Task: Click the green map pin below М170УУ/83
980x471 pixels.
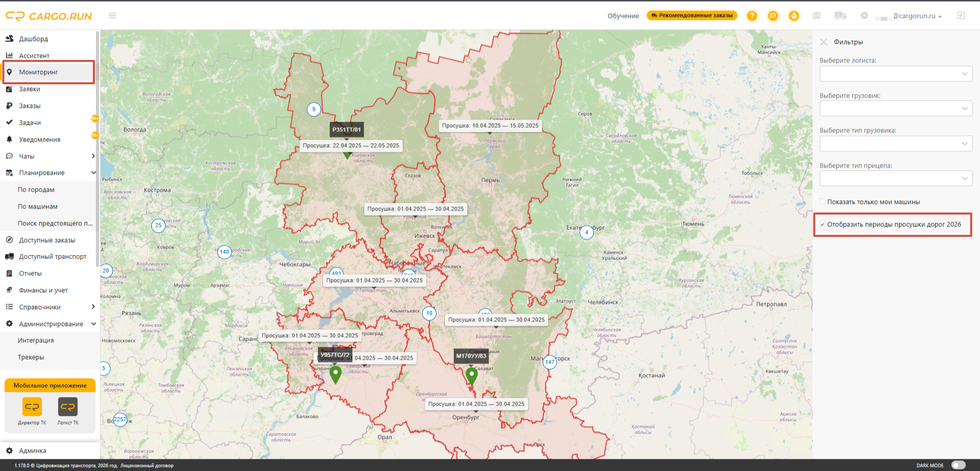Action: point(472,376)
